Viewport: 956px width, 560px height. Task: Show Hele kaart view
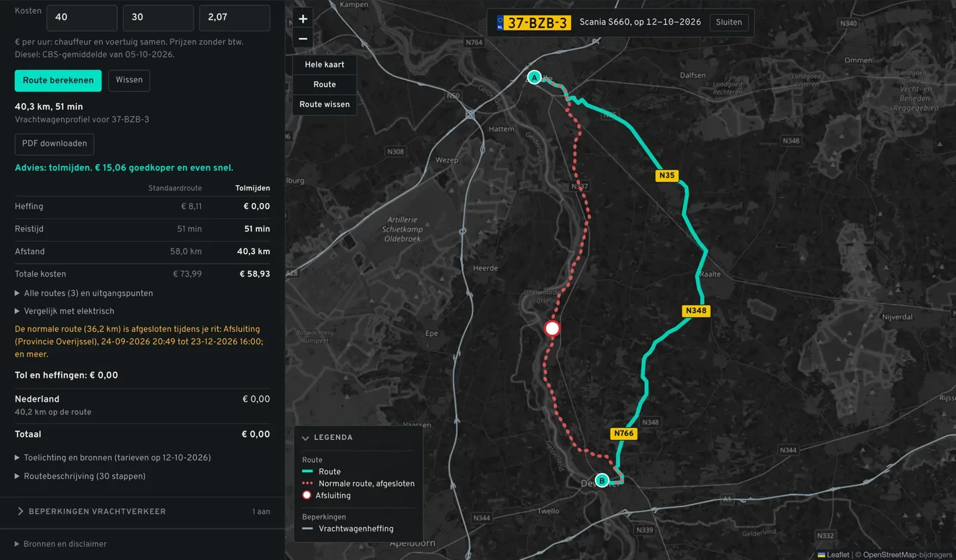point(324,64)
